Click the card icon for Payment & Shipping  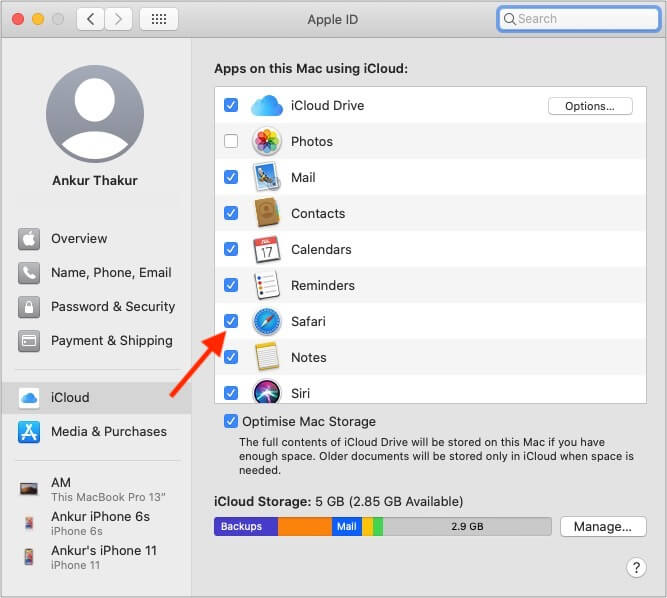click(x=29, y=341)
